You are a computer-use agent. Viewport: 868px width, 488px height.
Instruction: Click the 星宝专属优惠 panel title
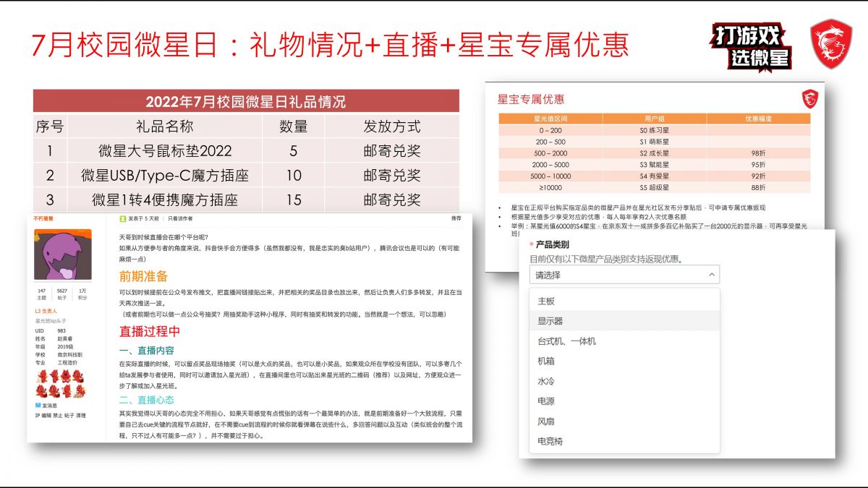[531, 99]
